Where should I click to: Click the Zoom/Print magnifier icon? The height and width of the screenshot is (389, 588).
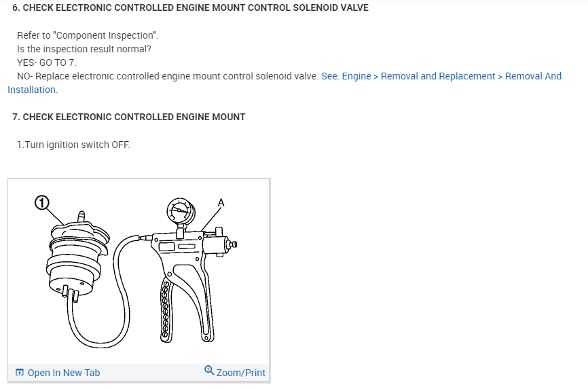click(209, 371)
